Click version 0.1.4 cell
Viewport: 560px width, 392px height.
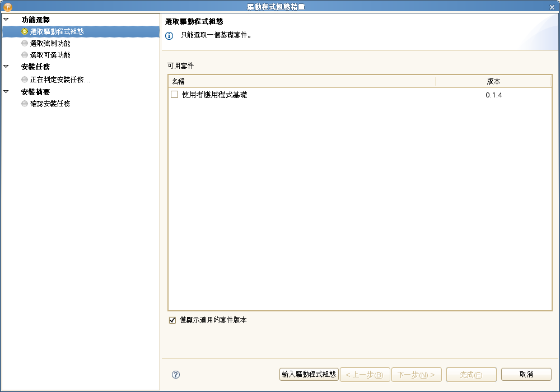pos(493,95)
